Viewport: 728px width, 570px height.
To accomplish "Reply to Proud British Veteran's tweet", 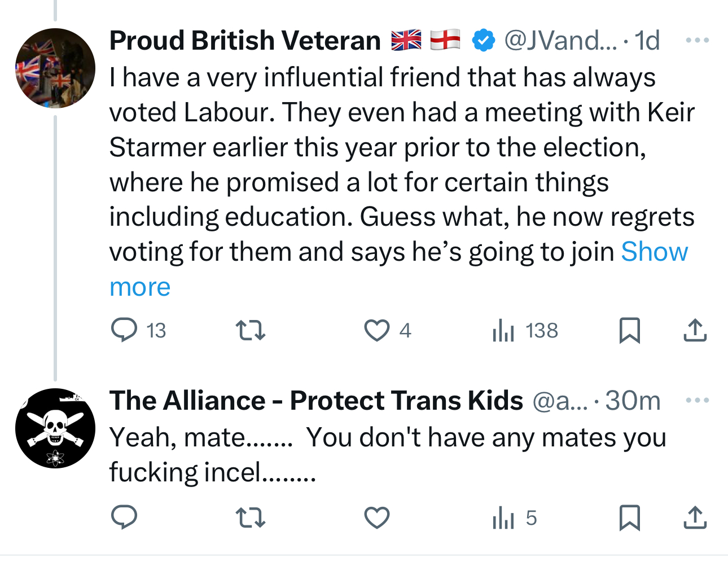I will point(124,330).
